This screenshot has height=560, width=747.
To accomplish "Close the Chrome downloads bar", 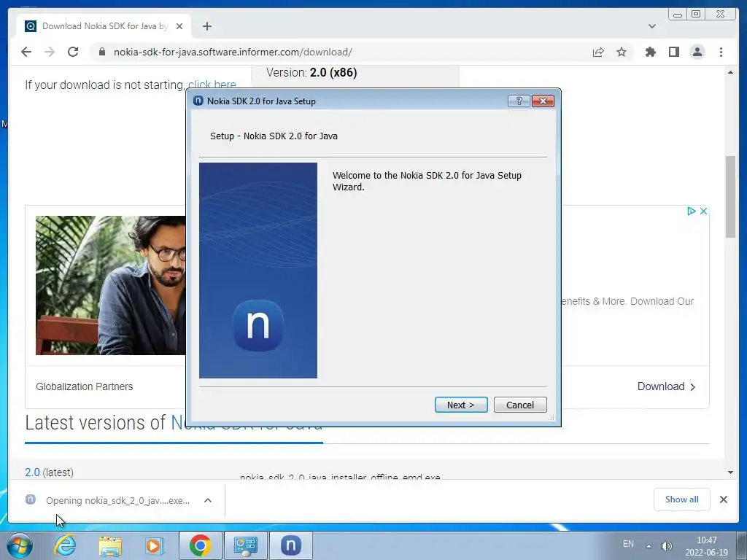I will pyautogui.click(x=723, y=499).
